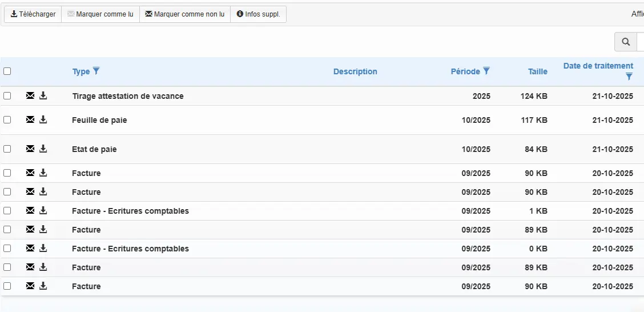This screenshot has height=312, width=644.
Task: Open the Période column filter
Action: (x=486, y=71)
